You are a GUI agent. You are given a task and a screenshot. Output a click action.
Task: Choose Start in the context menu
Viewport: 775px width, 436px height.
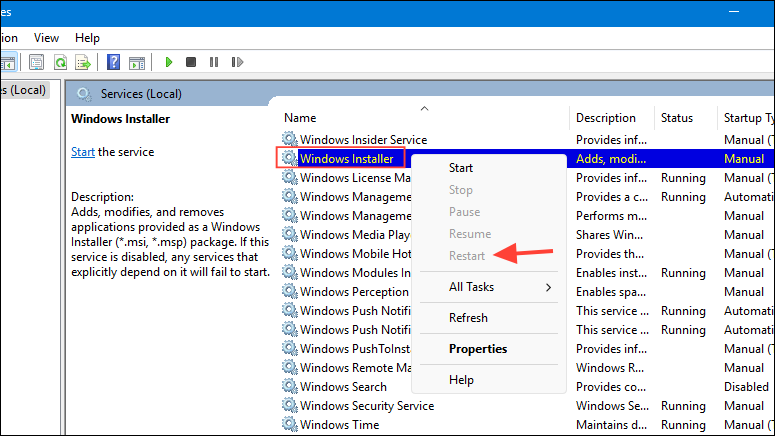[x=461, y=168]
